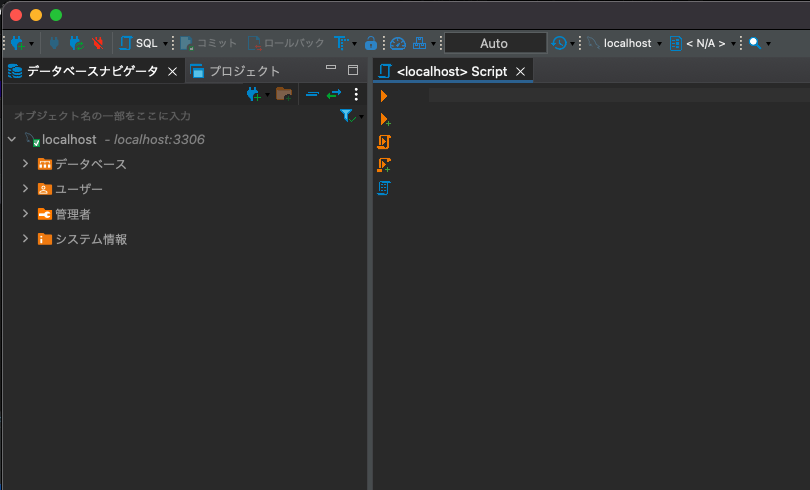Click the object name filter input field
This screenshot has width=810, height=490.
174,116
